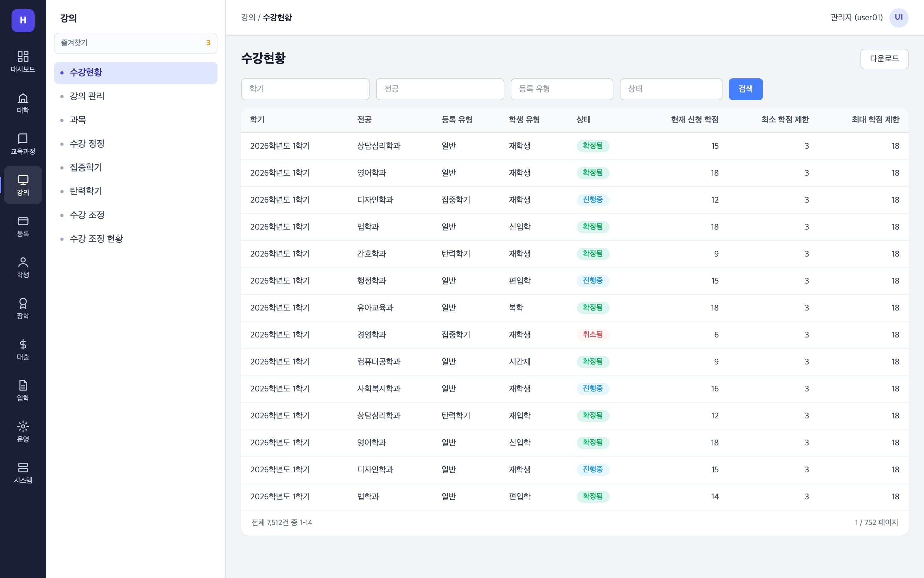Image resolution: width=924 pixels, height=578 pixels.
Task: Open the 등록 유형 filter field
Action: pos(562,89)
